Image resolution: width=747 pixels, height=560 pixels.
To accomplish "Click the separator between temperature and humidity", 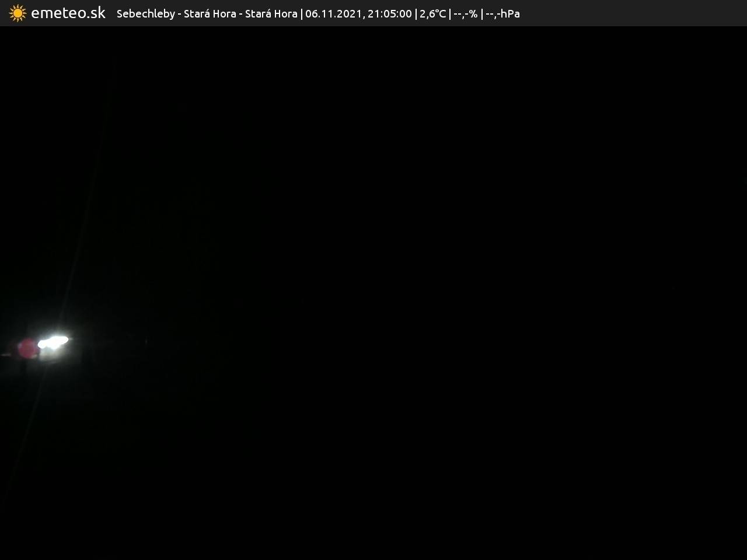I will click(449, 13).
